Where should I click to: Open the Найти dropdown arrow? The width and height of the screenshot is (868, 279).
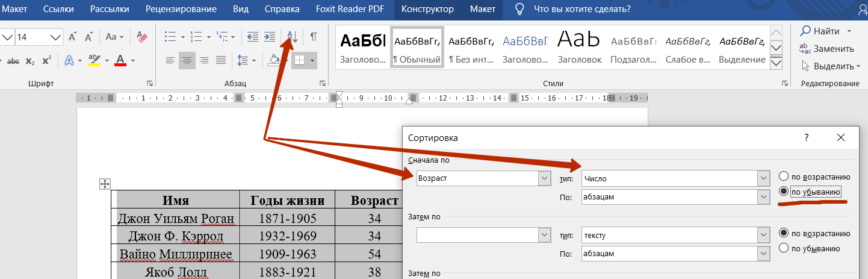click(849, 31)
